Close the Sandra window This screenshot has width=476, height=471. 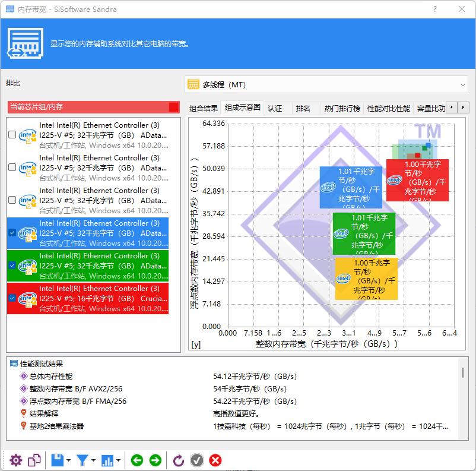point(462,9)
